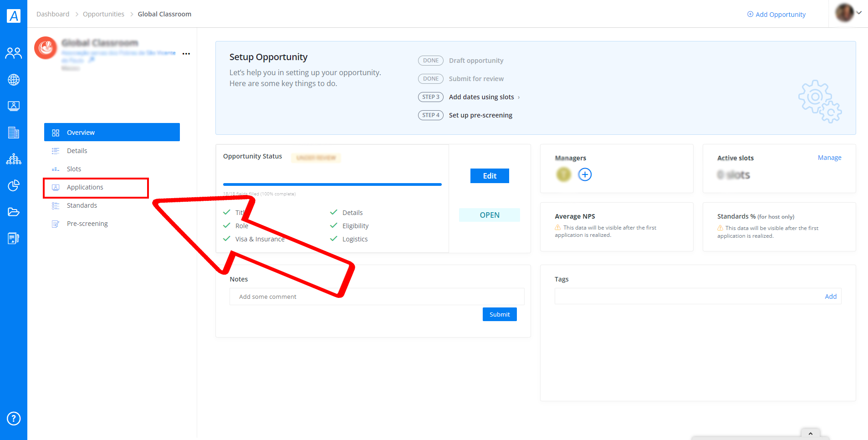Screen dimensions: 868x440
Task: Expand the user profile avatar dropdown
Action: (x=848, y=13)
